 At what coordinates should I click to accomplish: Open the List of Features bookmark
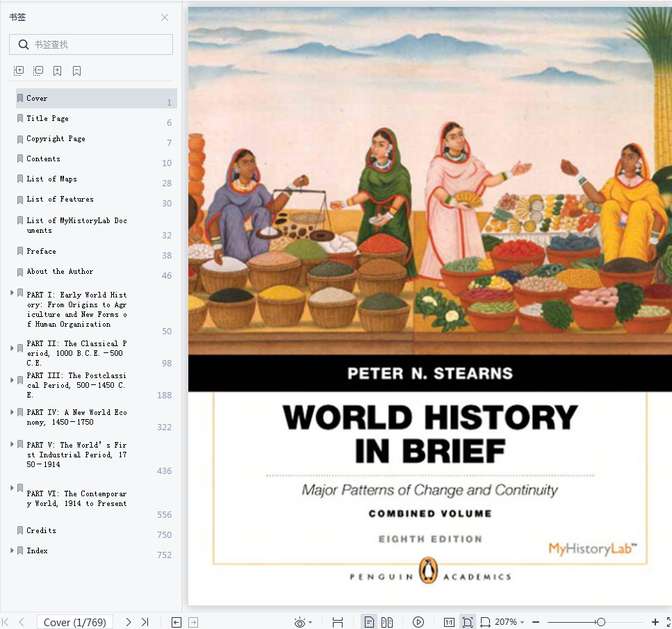(x=60, y=199)
